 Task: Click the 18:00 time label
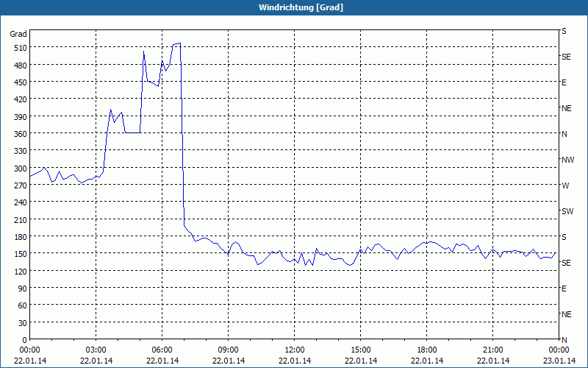[x=427, y=350]
